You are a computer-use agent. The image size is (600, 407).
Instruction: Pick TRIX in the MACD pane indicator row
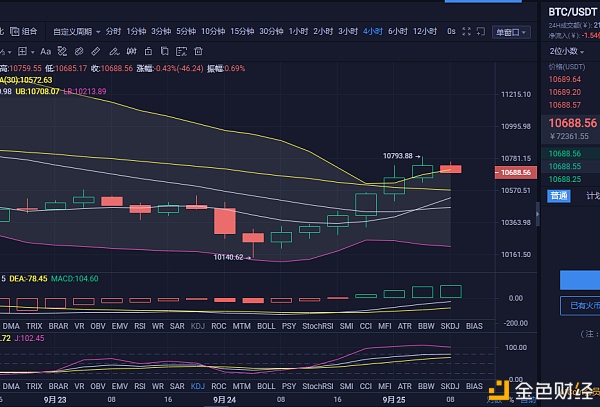pyautogui.click(x=34, y=326)
